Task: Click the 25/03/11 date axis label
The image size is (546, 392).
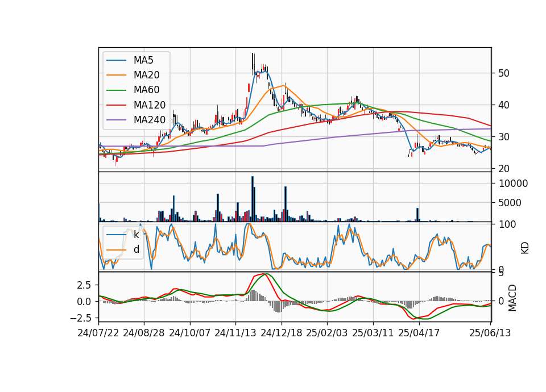Action: pyautogui.click(x=373, y=333)
